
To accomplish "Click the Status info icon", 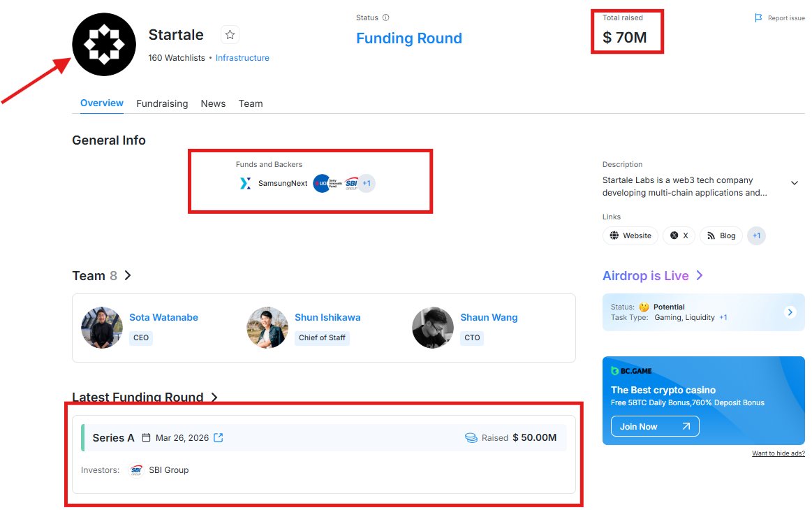I will pyautogui.click(x=386, y=17).
